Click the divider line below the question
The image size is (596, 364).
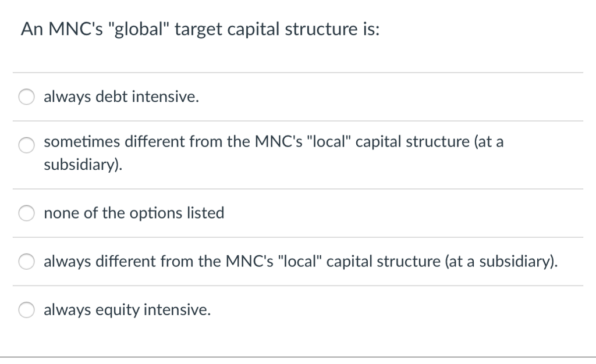(x=298, y=71)
